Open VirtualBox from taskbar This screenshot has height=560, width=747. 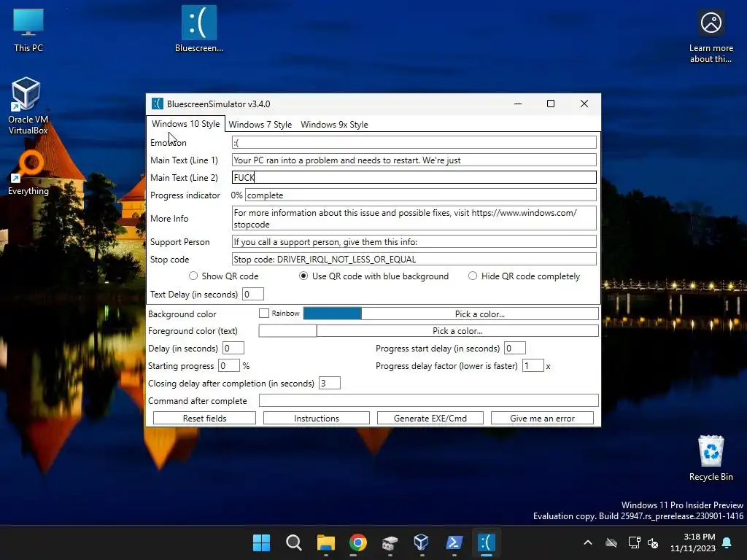click(x=422, y=542)
